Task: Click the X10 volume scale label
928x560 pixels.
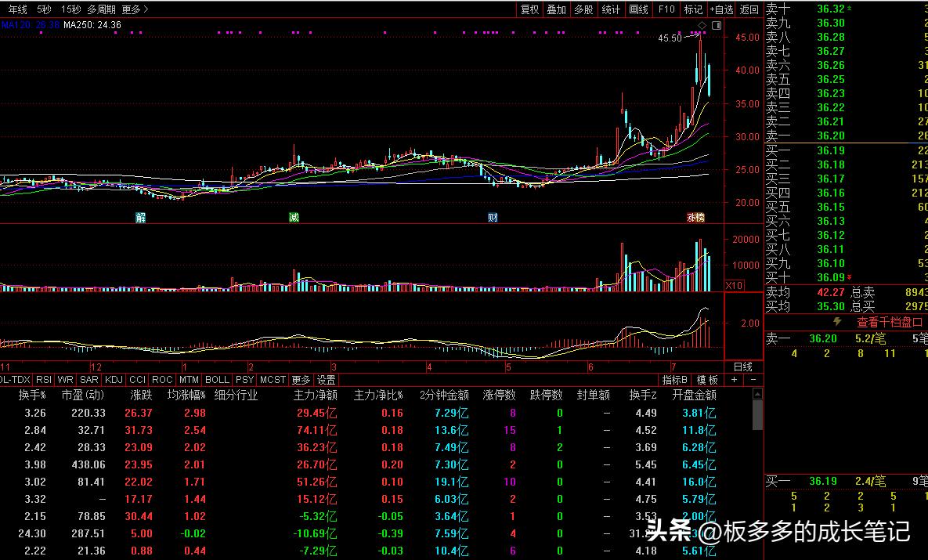Action: [x=734, y=285]
